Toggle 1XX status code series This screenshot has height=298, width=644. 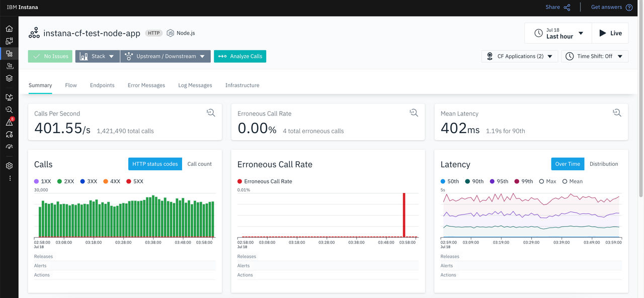[x=42, y=181]
